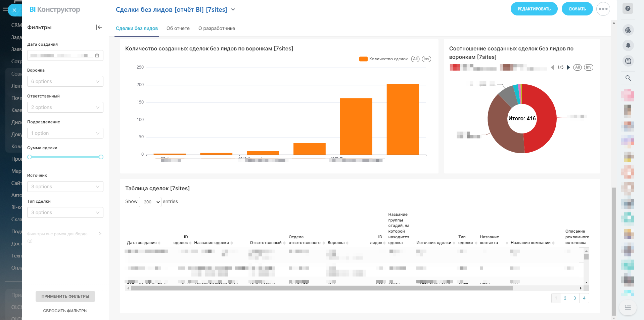Open the calendar date picker icon
644x320 pixels.
[x=97, y=55]
